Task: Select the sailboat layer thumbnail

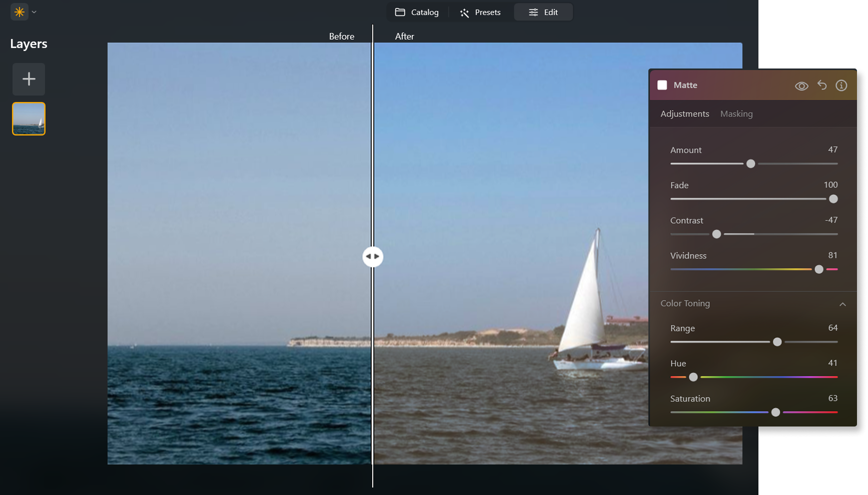Action: (x=29, y=119)
